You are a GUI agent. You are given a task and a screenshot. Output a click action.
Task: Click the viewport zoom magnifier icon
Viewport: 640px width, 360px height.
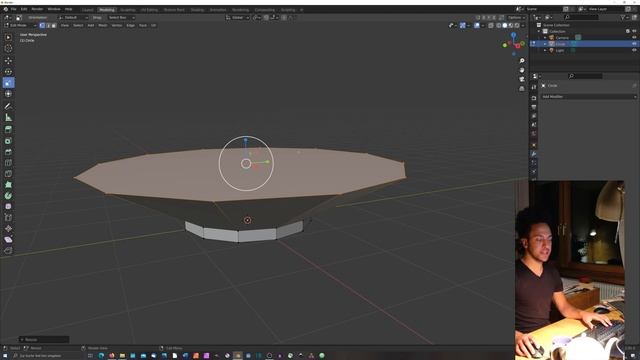coord(522,61)
